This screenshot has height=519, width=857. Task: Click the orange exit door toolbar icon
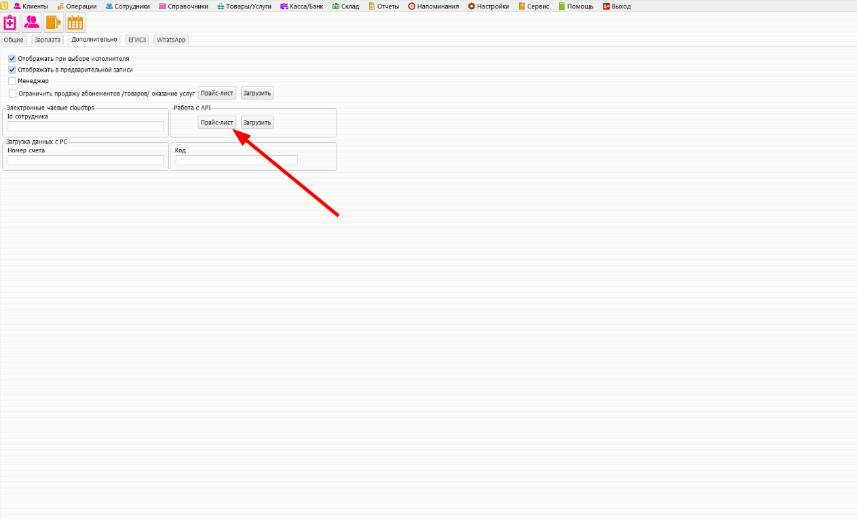tap(53, 23)
